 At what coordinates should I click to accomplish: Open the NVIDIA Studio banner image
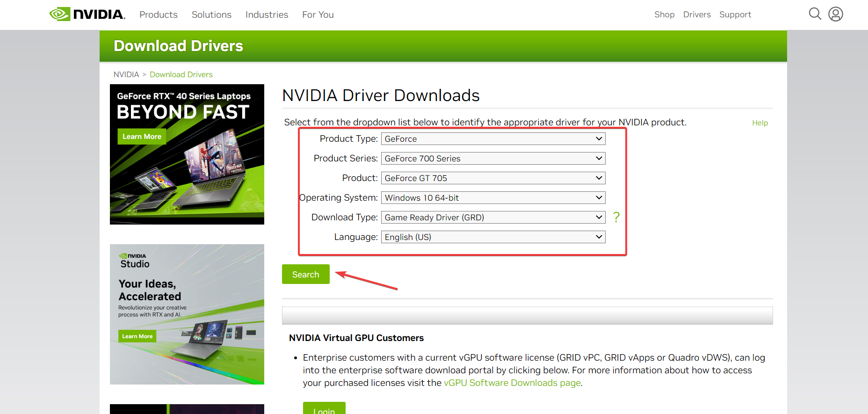coord(187,314)
